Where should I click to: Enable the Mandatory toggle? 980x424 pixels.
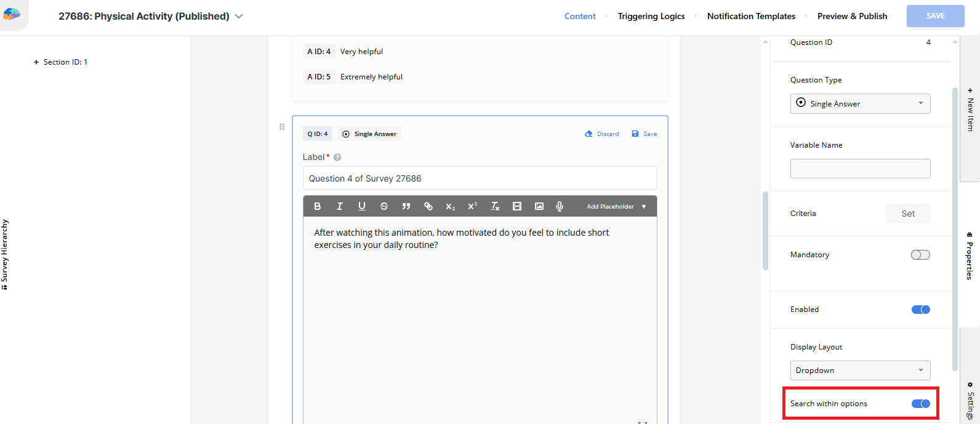(x=920, y=255)
